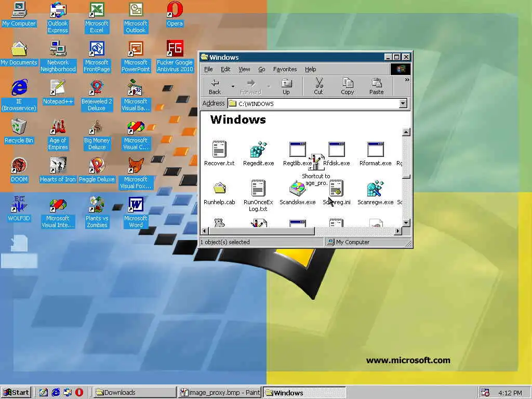Select the Microsoft Visual C++ shortcut

136,135
